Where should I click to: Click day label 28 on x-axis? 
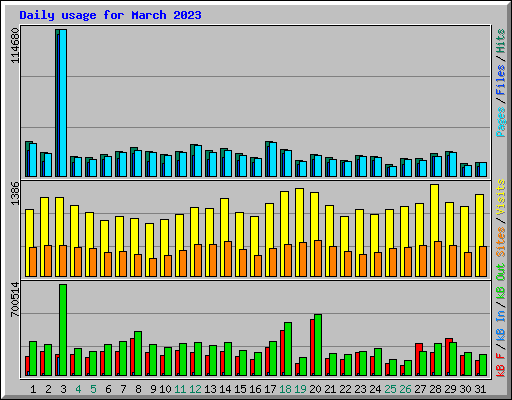coord(435,389)
